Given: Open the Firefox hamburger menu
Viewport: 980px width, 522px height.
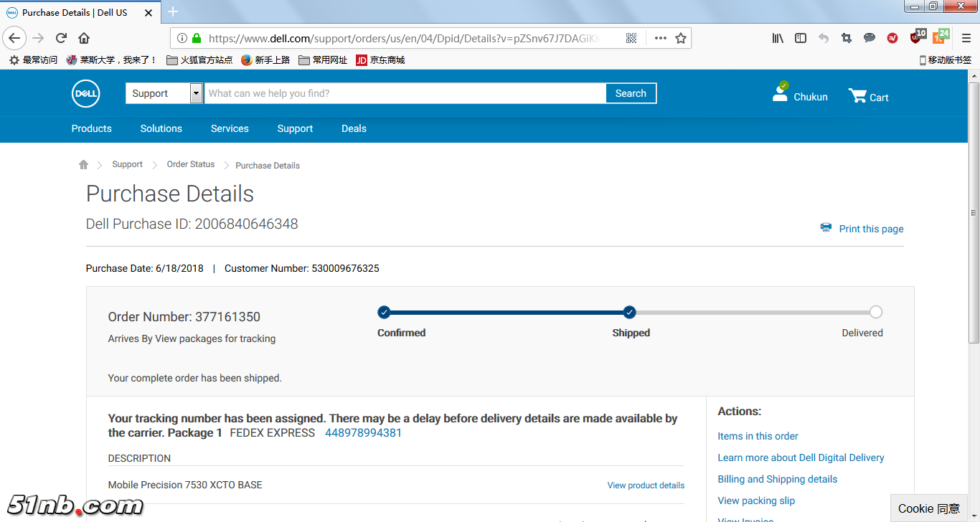Looking at the screenshot, I should (966, 38).
